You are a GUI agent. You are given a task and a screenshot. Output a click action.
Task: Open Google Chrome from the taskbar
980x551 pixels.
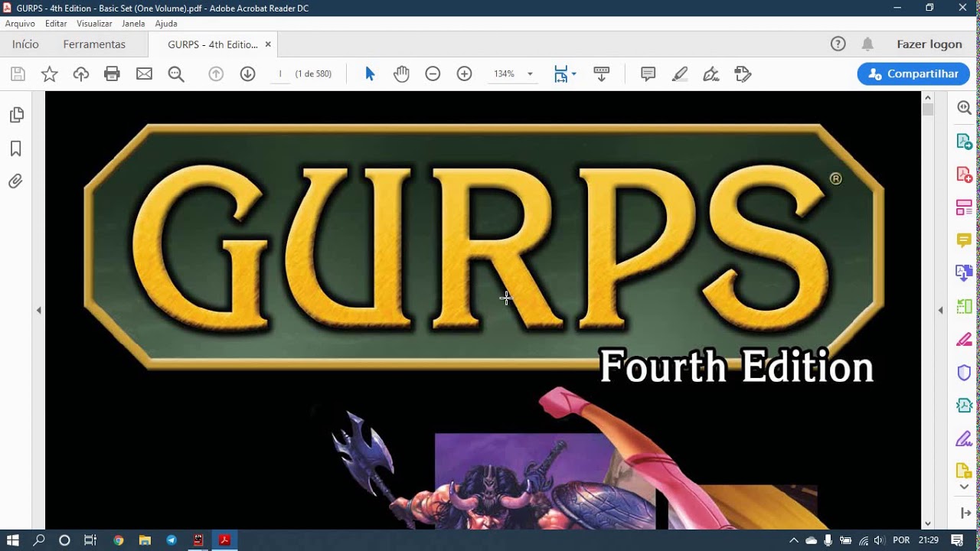[118, 540]
